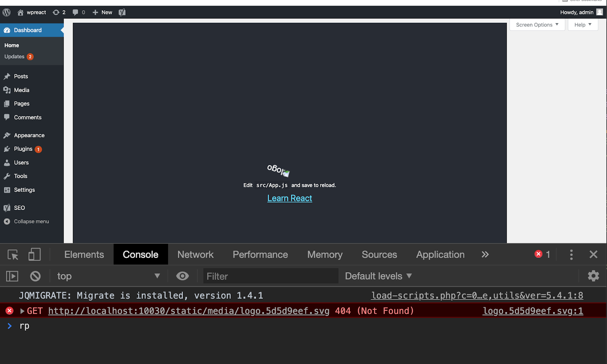607x364 pixels.
Task: Open Yoast SEO from the admin toolbar
Action: tap(122, 12)
